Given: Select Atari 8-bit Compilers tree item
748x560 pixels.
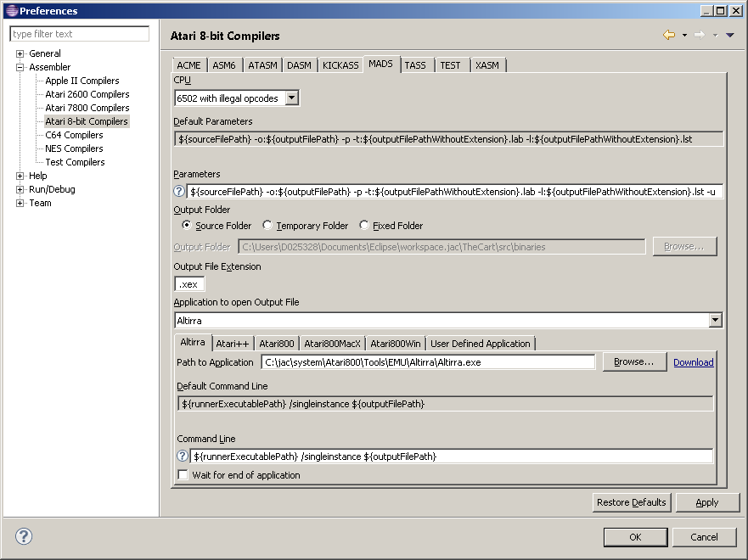Looking at the screenshot, I should 87,121.
